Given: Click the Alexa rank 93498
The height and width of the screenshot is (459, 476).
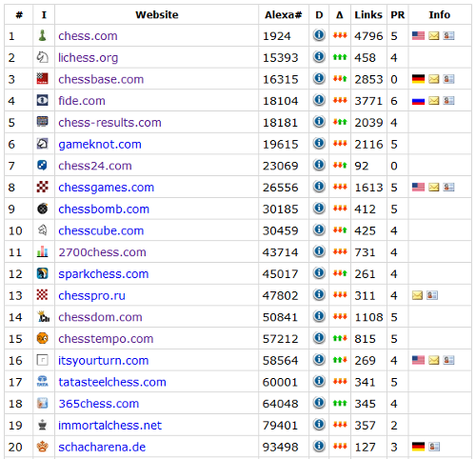Looking at the screenshot, I should tap(280, 447).
